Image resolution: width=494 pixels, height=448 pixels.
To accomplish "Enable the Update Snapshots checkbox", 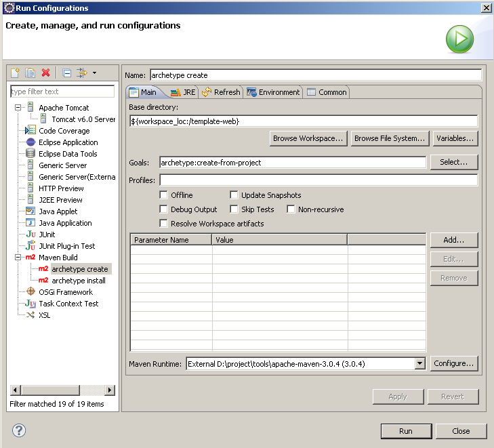I will [234, 195].
